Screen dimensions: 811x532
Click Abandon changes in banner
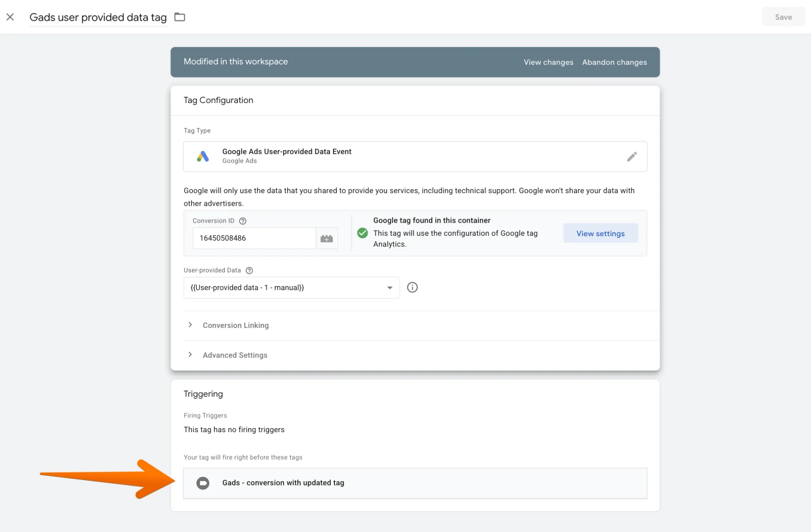[614, 62]
